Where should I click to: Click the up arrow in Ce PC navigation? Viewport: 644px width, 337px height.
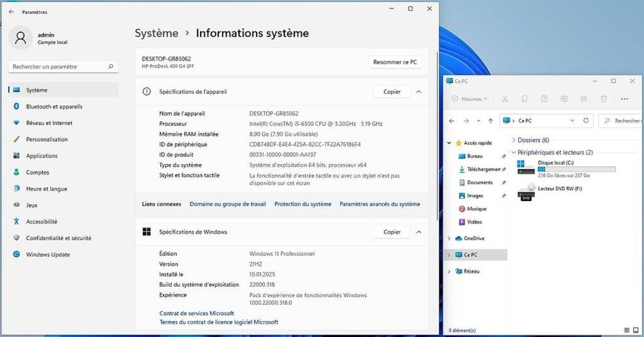(x=490, y=121)
